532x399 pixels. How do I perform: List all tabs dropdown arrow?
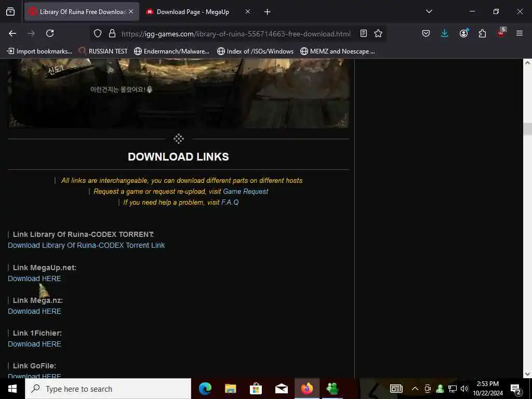(429, 11)
